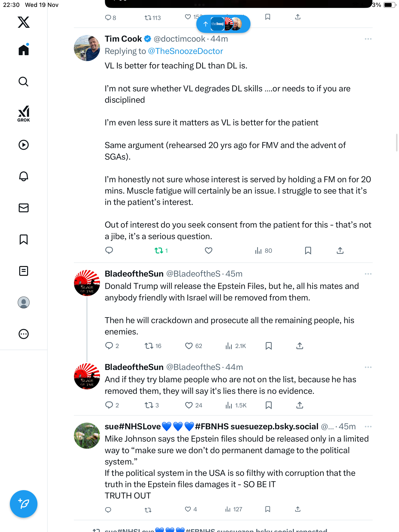Open Tim Cook's profile picture

(87, 48)
